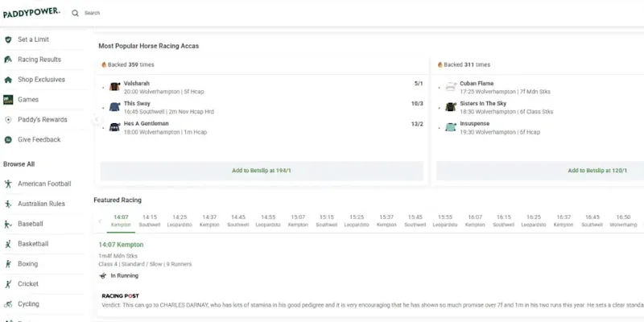Image resolution: width=644 pixels, height=322 pixels.
Task: Open Paddy's Rewards
Action: tap(43, 120)
